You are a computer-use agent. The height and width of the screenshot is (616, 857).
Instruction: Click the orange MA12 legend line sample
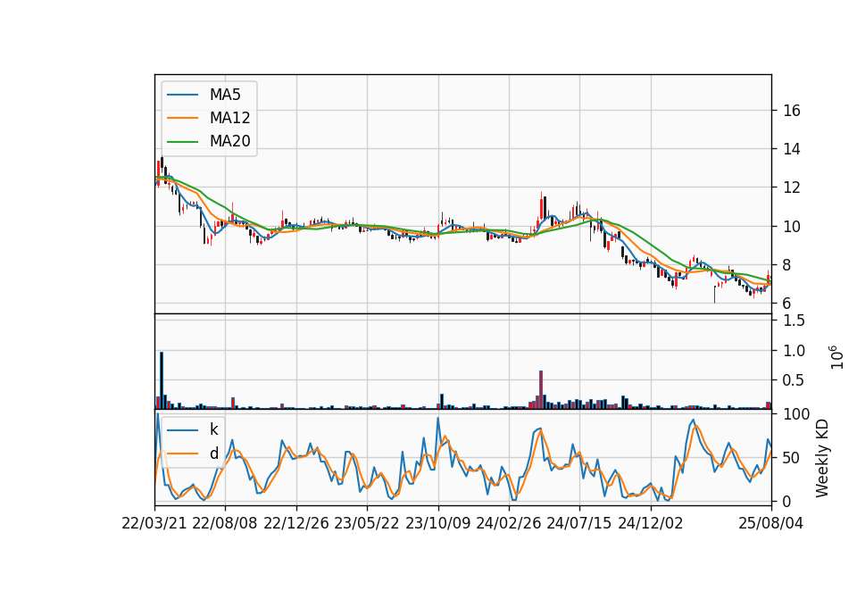pos(182,118)
